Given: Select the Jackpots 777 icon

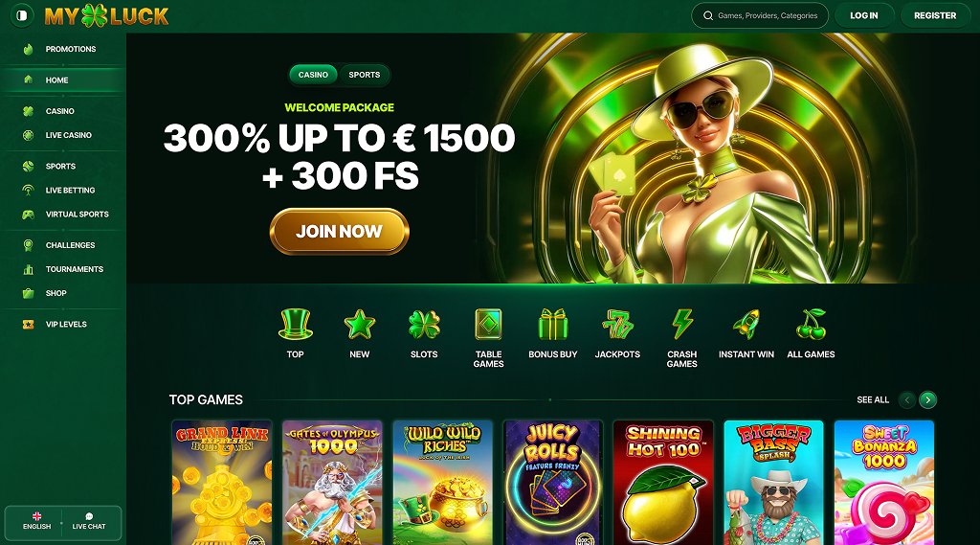Looking at the screenshot, I should (617, 324).
